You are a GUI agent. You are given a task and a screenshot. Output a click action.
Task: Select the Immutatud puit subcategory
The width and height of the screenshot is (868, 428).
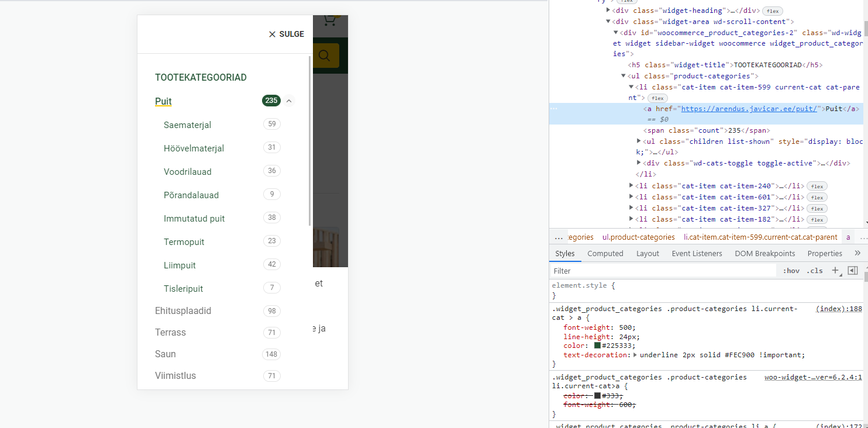click(194, 218)
